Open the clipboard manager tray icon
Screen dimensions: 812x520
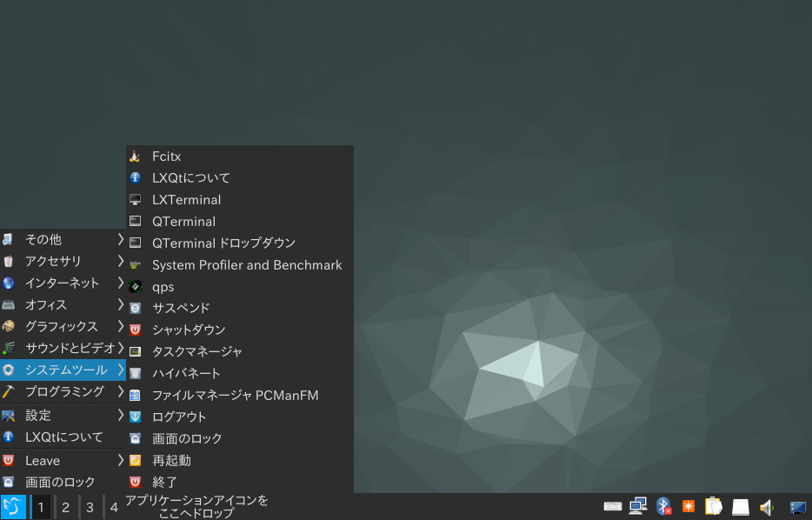[x=714, y=507]
